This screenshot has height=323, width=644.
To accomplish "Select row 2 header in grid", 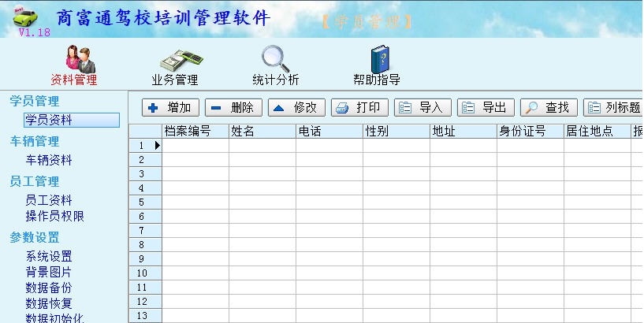I will click(145, 160).
